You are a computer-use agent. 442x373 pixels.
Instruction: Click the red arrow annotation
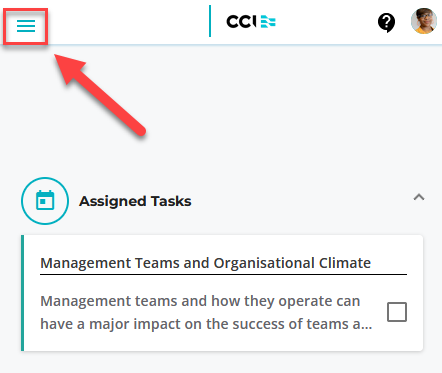point(99,95)
